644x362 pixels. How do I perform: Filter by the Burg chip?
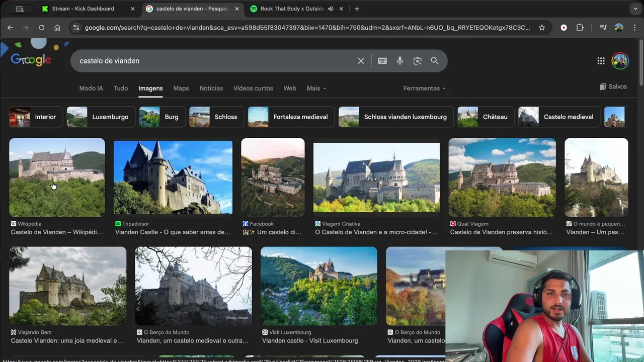[162, 117]
